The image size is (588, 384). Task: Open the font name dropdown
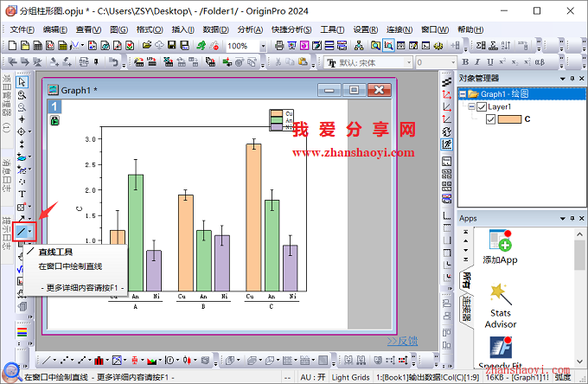tap(409, 62)
